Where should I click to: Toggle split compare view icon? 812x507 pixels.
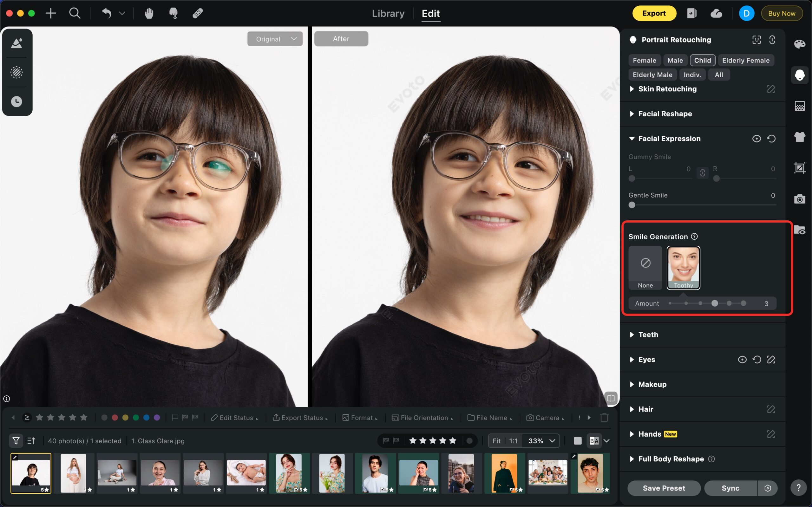[x=610, y=398]
